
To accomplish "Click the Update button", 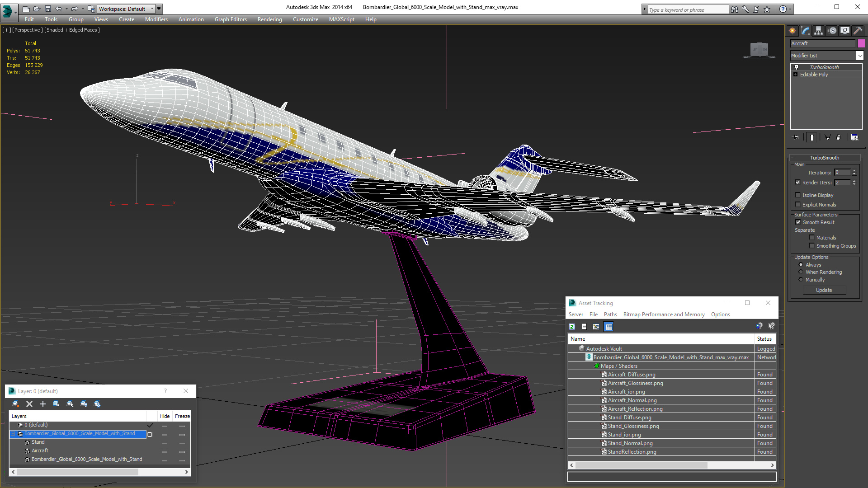I will tap(824, 290).
